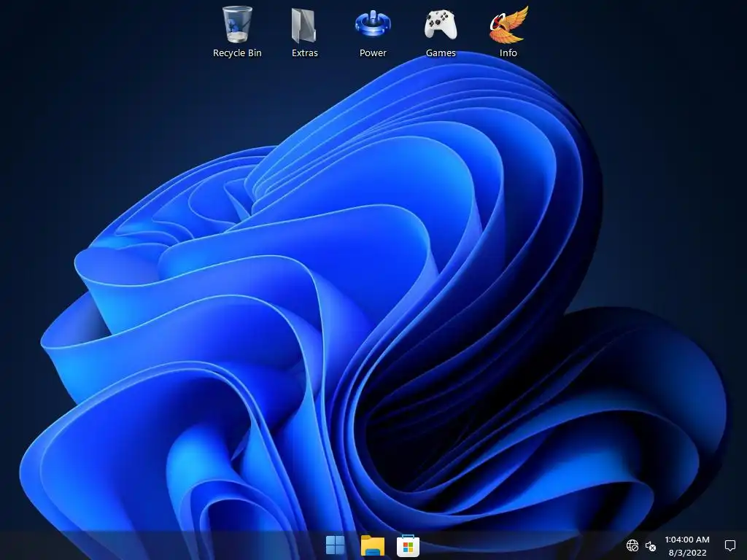Launch File Explorer from taskbar
Screen dimensions: 747x560
coord(373,545)
